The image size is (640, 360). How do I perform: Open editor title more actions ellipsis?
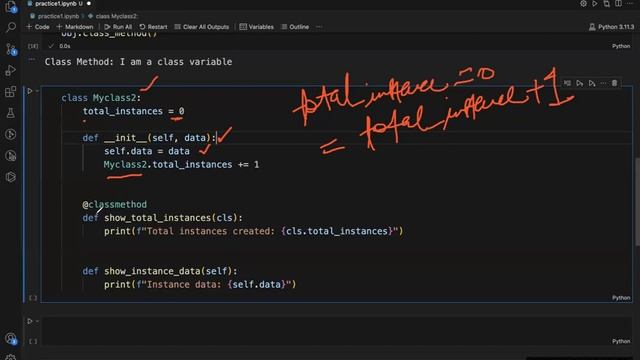[630, 4]
